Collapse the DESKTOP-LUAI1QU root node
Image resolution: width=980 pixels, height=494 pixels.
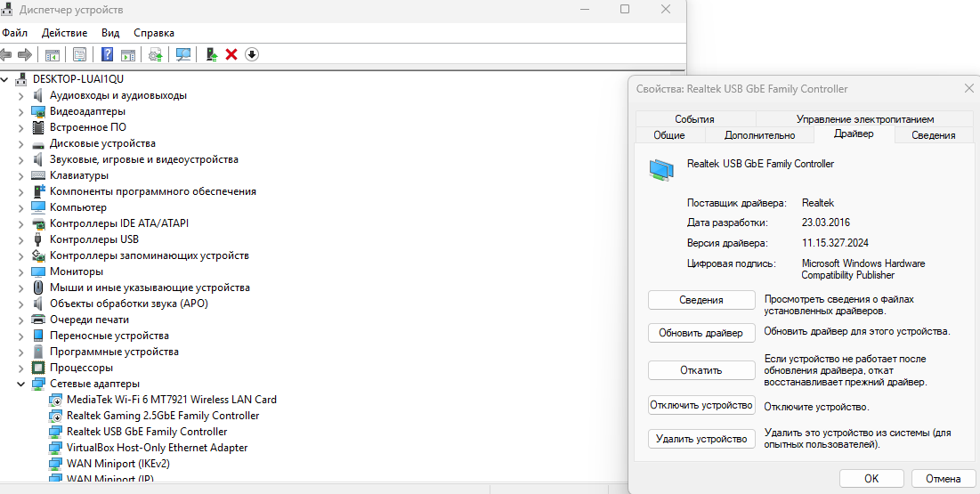coord(6,79)
